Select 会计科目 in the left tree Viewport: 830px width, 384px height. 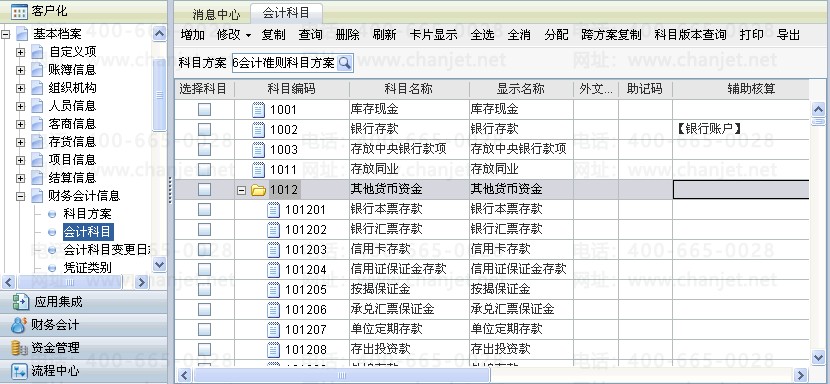87,232
